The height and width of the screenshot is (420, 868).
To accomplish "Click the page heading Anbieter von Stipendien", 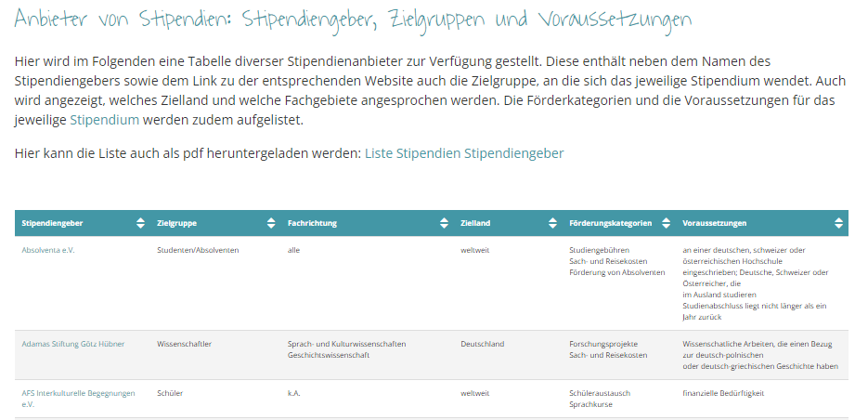I will click(x=353, y=20).
